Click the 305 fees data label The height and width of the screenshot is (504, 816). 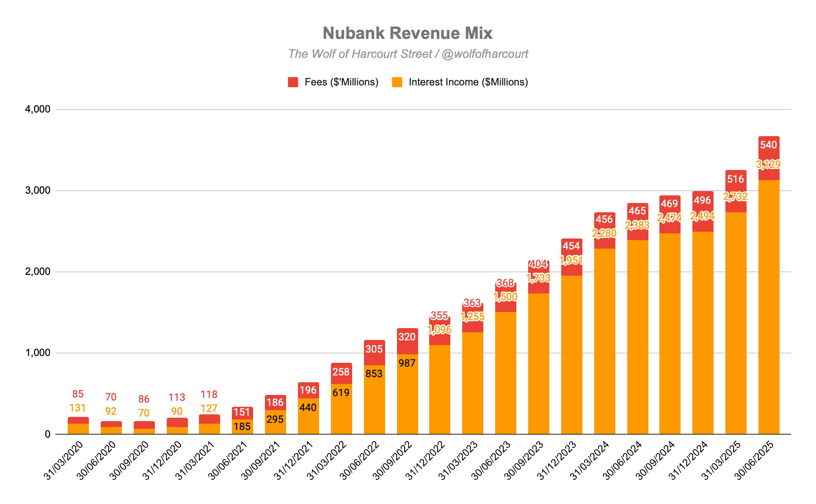374,349
